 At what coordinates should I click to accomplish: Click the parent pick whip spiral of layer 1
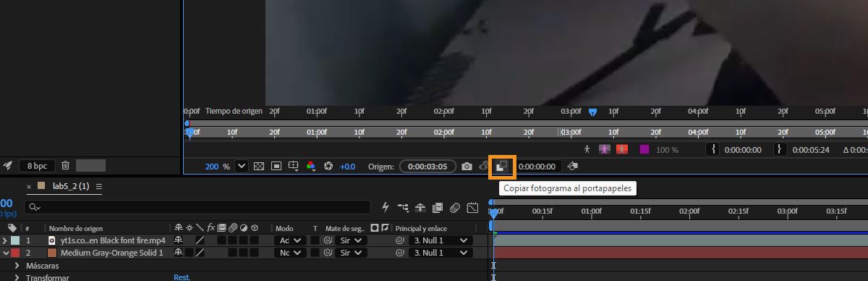point(399,240)
